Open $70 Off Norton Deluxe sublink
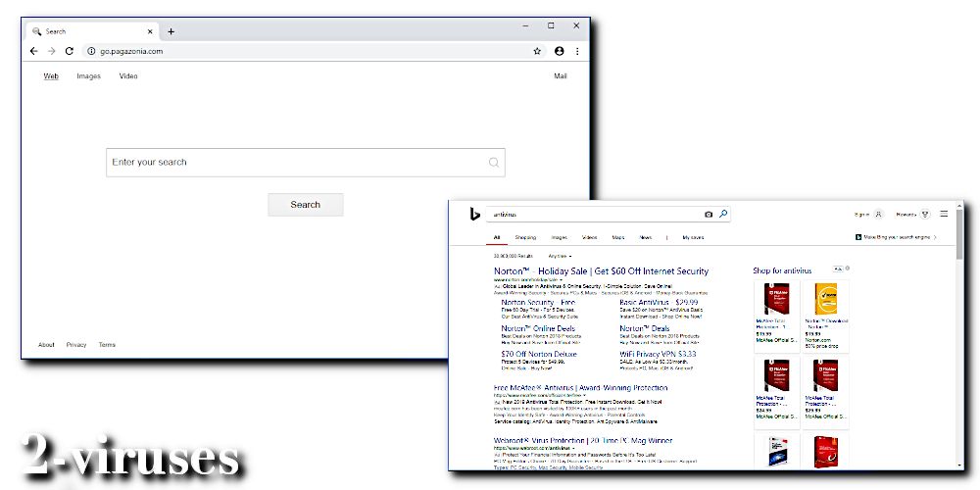The image size is (980, 490). coord(539,355)
